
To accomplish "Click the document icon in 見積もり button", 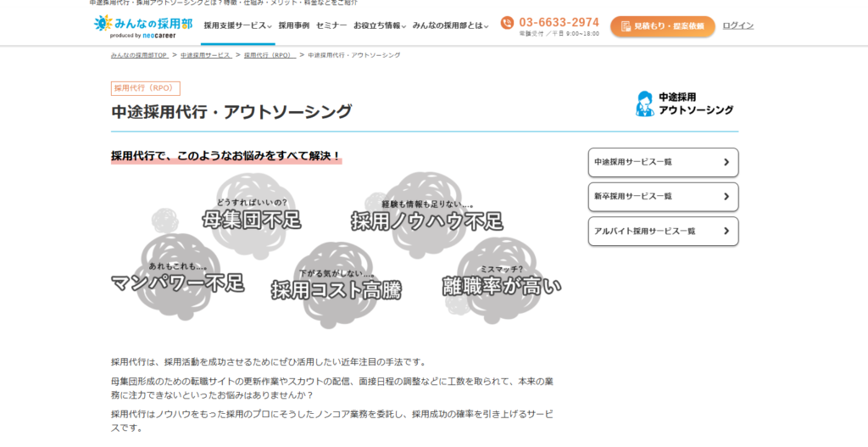I will coord(626,26).
